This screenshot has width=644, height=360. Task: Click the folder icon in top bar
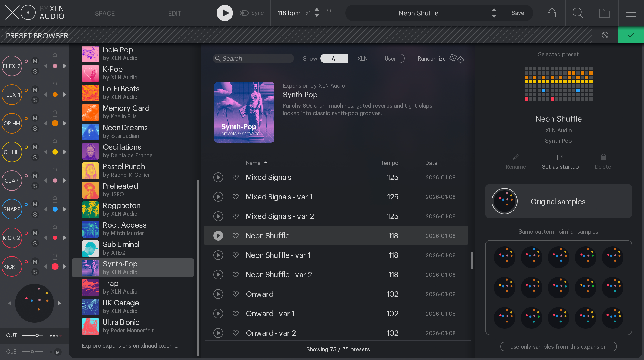(x=604, y=13)
